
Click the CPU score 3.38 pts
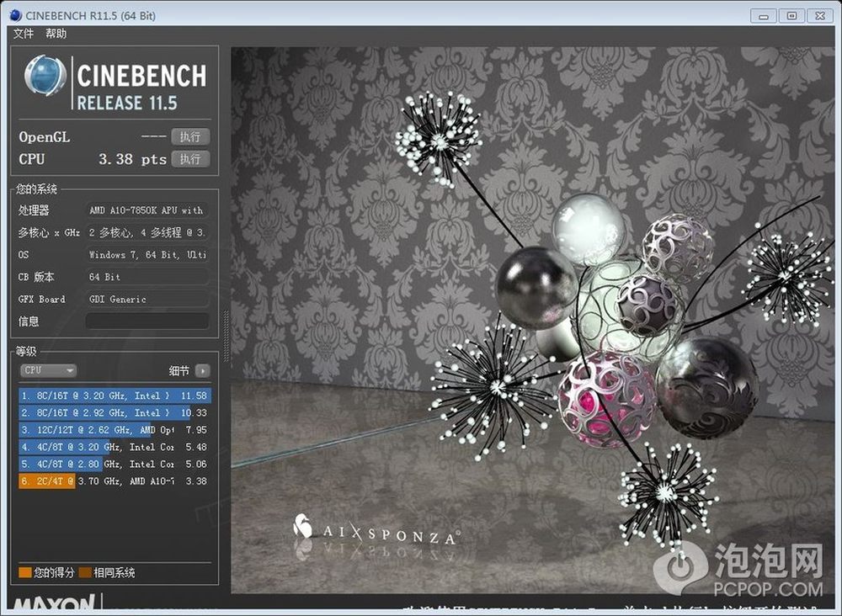133,159
